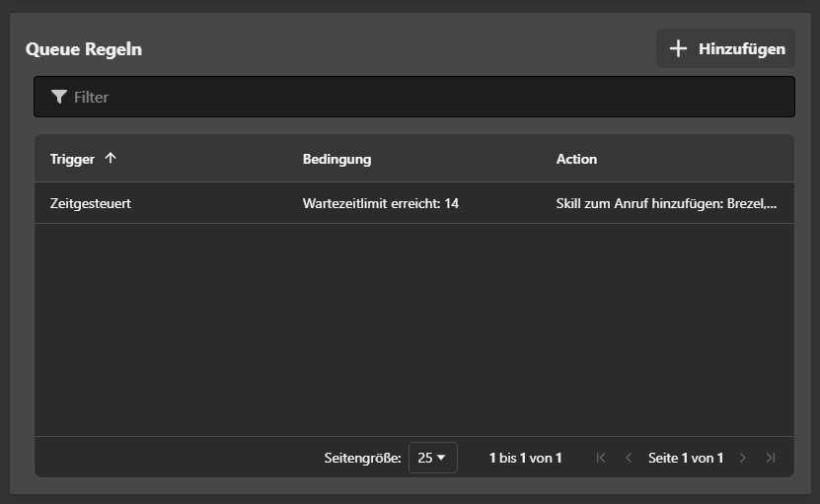The width and height of the screenshot is (820, 504).
Task: Go to the next page arrow
Action: [743, 458]
